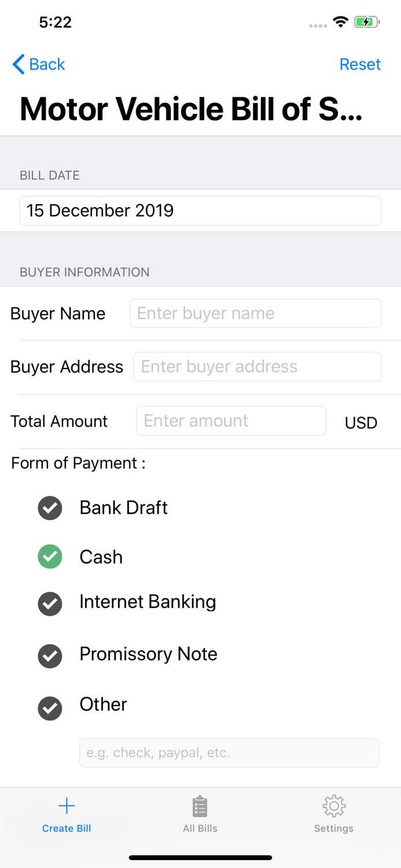Tap the back chevron arrow

(x=17, y=64)
